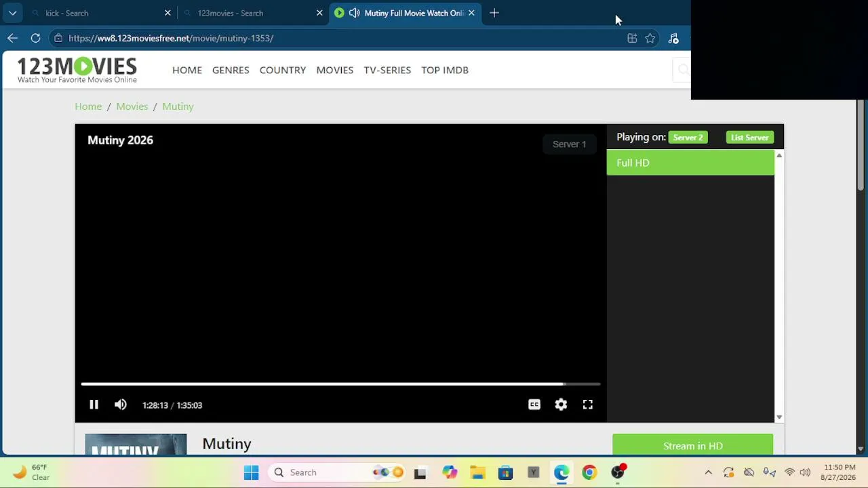The image size is (868, 488).
Task: Expand the tab actions dropdown chevron
Action: point(12,13)
